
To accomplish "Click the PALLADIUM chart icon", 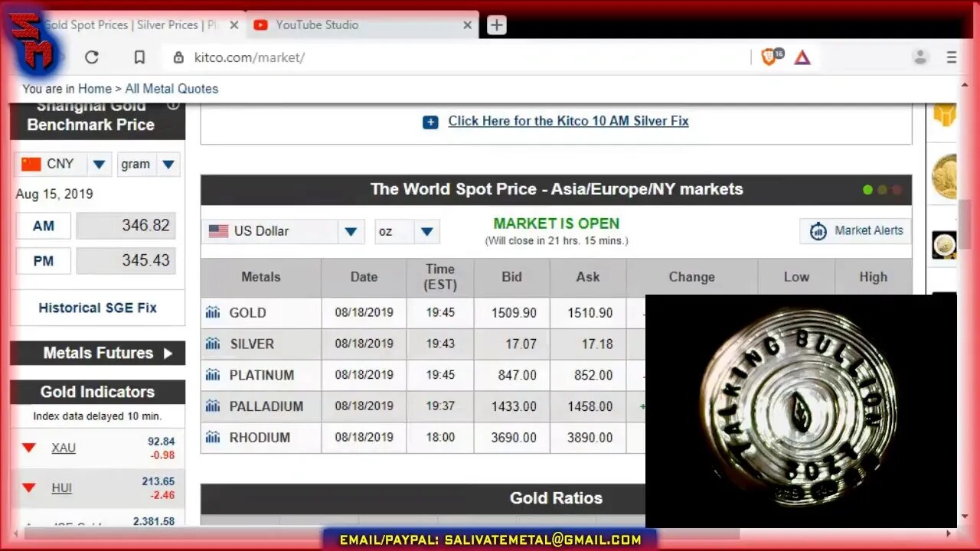I will (x=213, y=406).
